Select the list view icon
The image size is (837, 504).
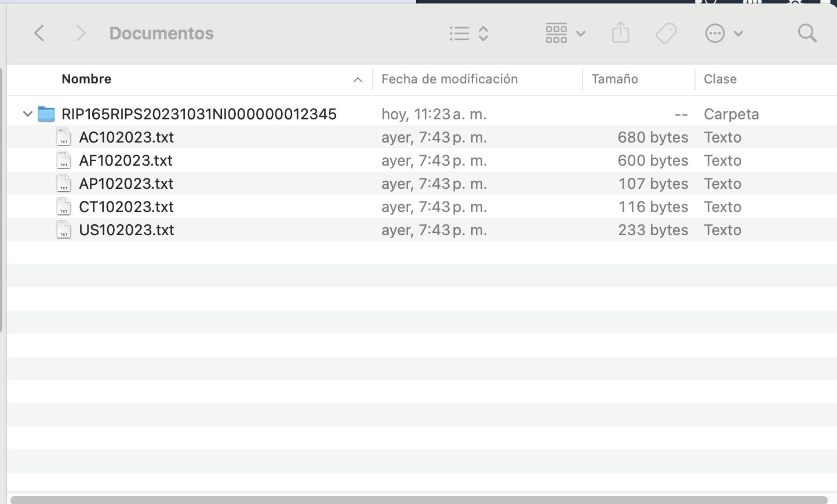tap(458, 33)
